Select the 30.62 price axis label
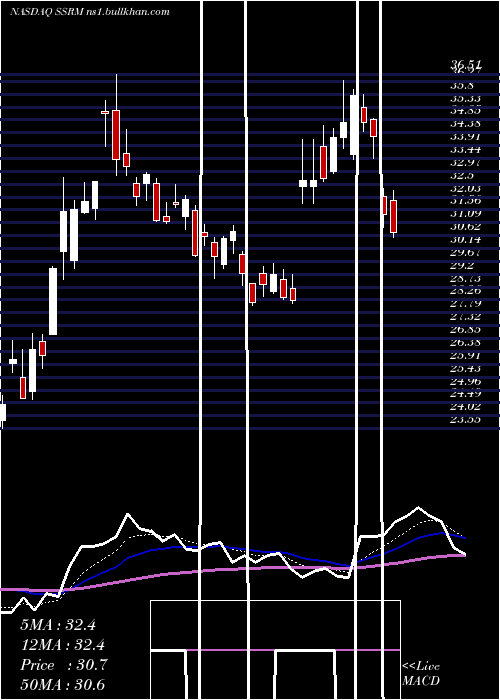This screenshot has width=500, height=700. pyautogui.click(x=465, y=227)
